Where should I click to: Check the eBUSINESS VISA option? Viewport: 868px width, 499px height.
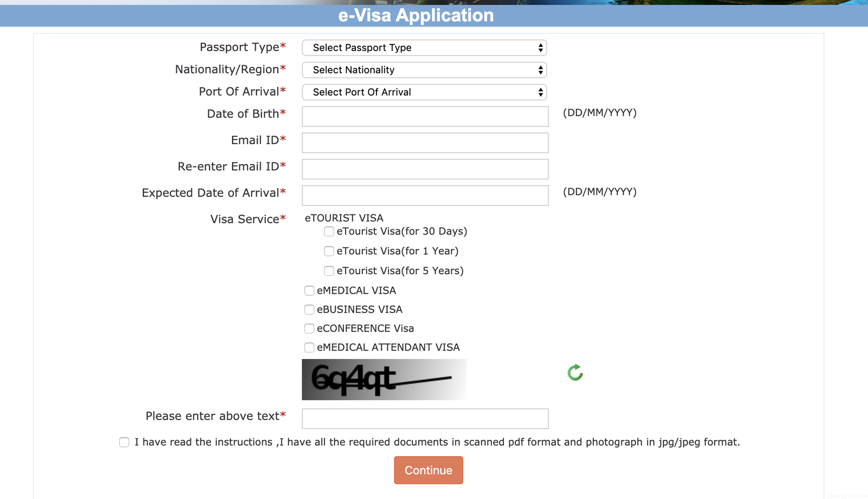coord(309,310)
